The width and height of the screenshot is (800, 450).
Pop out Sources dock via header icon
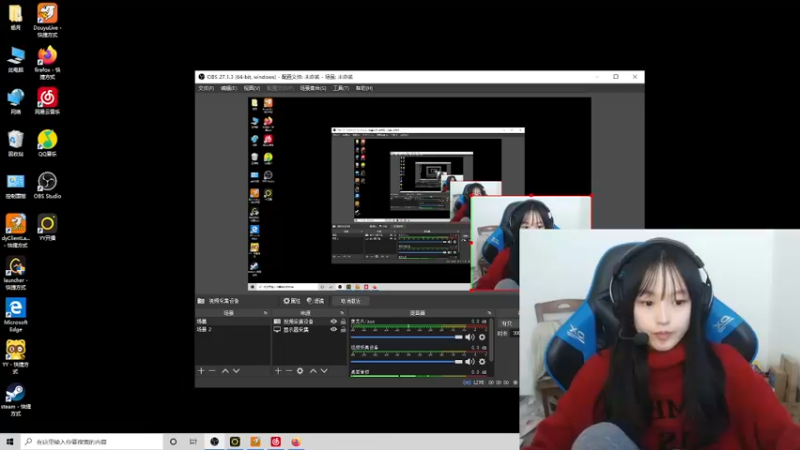click(x=342, y=313)
